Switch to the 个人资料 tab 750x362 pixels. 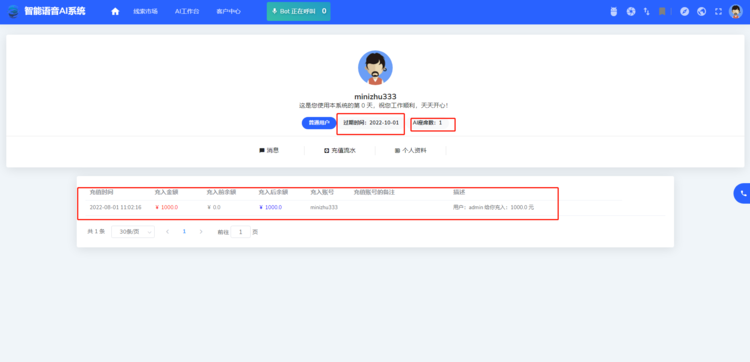click(410, 150)
